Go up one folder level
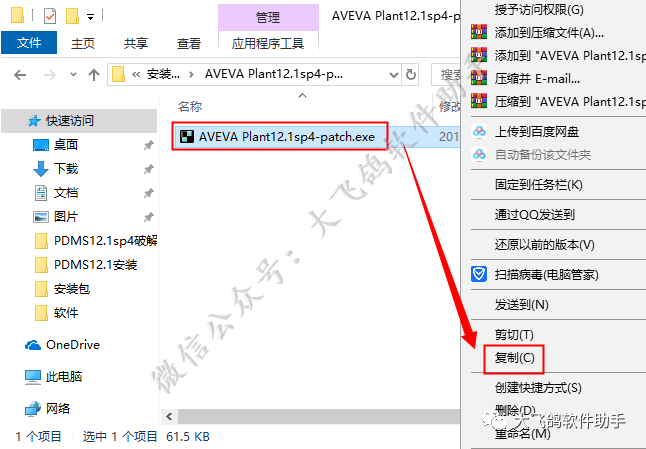 (x=94, y=75)
